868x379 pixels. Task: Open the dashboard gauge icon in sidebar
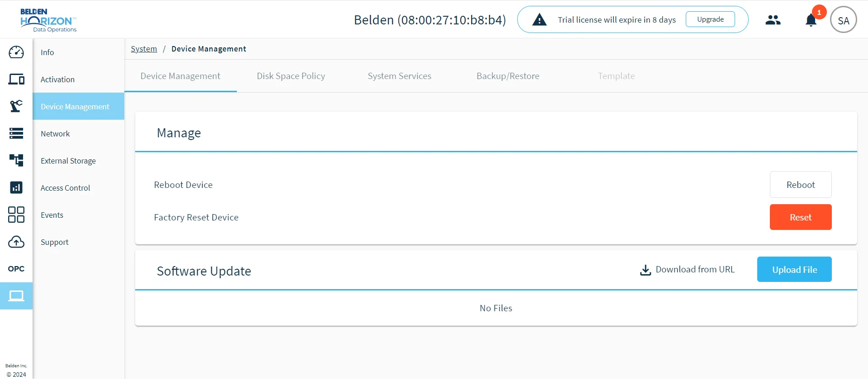[16, 52]
